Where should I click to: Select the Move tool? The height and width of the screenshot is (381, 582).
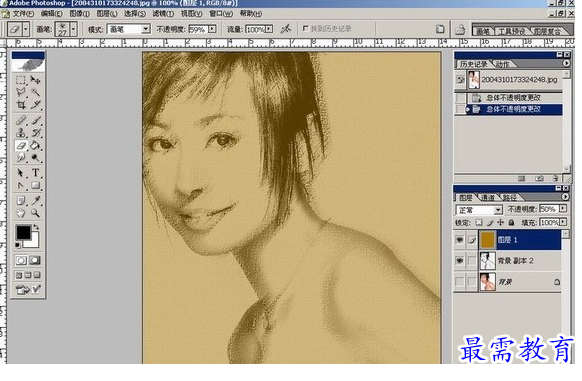(x=35, y=80)
